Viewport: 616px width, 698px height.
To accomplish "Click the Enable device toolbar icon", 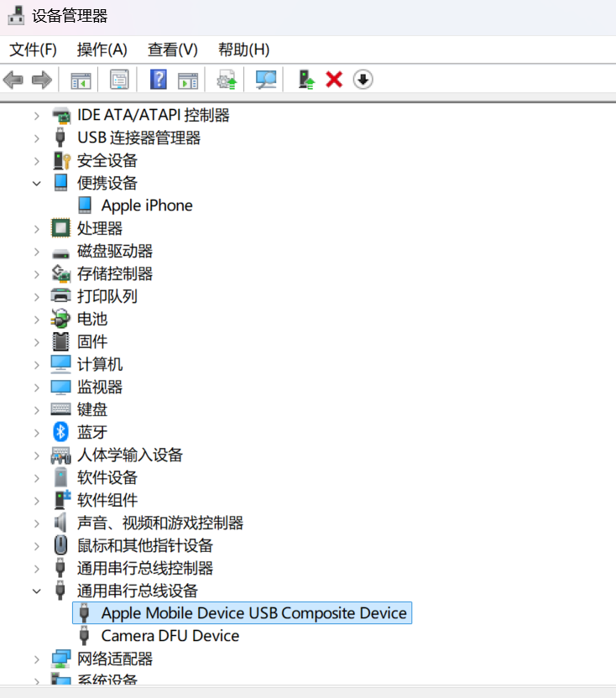I will pyautogui.click(x=306, y=81).
